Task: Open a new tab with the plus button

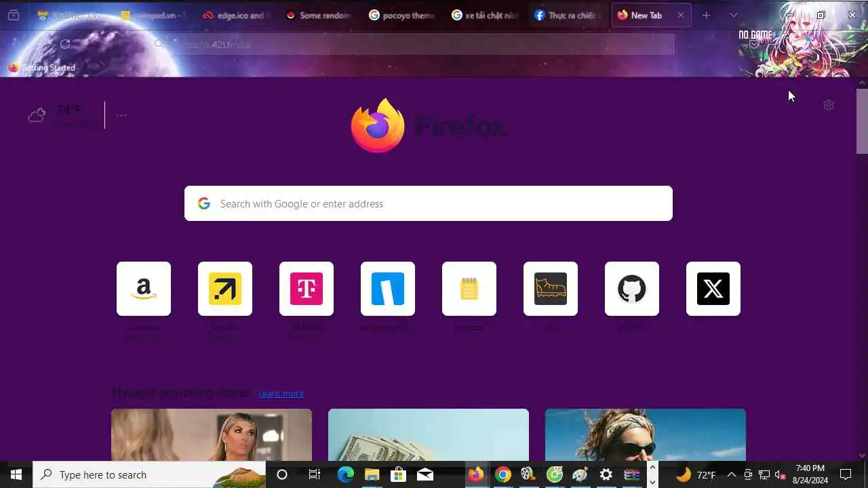Action: 706,15
